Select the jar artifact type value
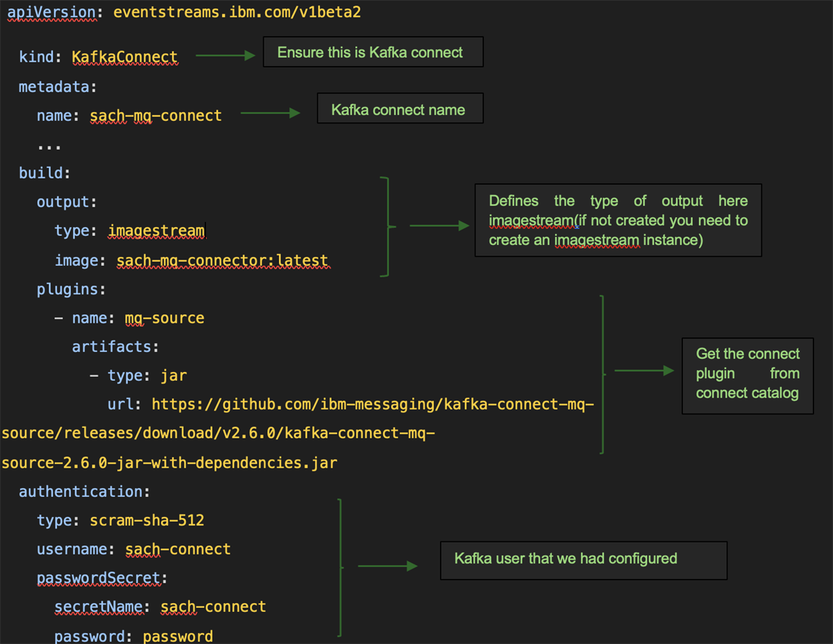The height and width of the screenshot is (644, 833). click(174, 375)
